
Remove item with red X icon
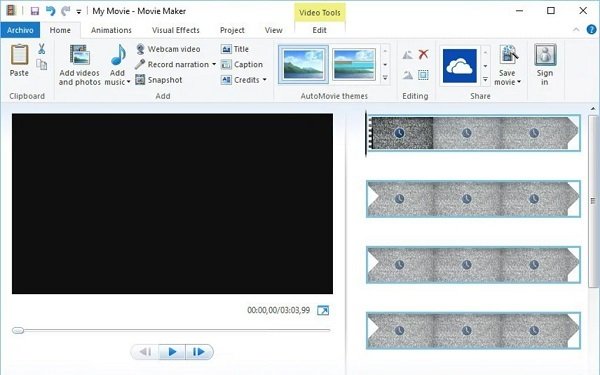click(423, 54)
